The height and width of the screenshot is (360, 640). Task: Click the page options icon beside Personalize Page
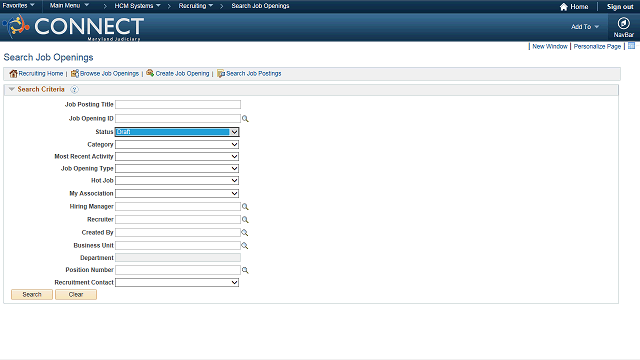[x=631, y=46]
